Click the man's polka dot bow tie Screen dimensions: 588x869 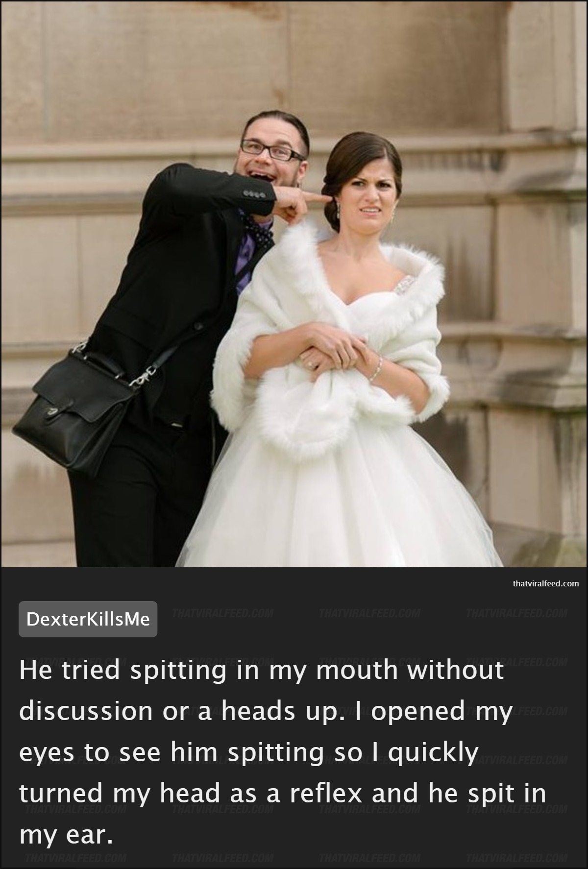click(258, 235)
